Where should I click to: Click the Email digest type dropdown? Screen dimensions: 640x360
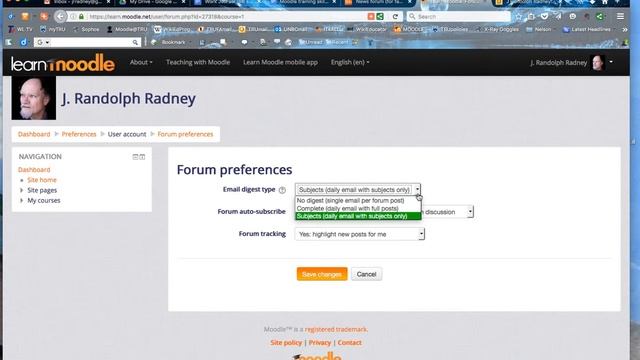358,190
